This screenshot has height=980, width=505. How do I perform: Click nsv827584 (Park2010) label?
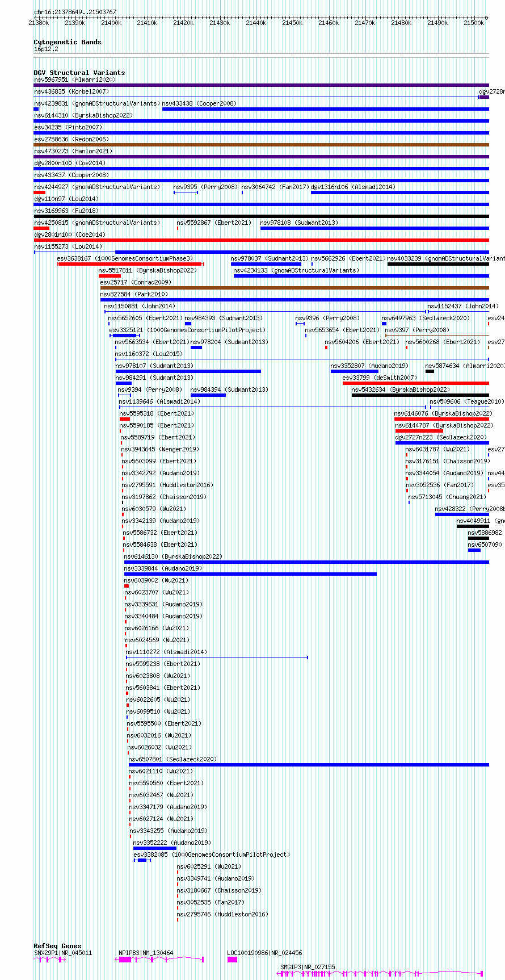tap(134, 294)
